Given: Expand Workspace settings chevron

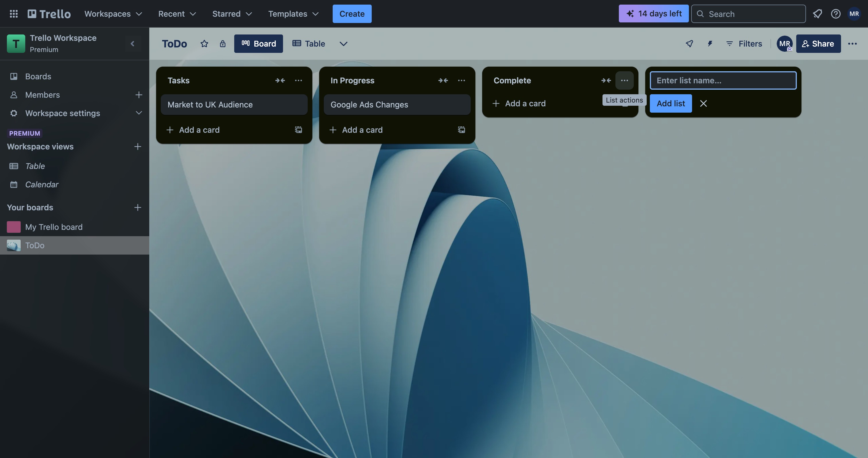Looking at the screenshot, I should (139, 113).
